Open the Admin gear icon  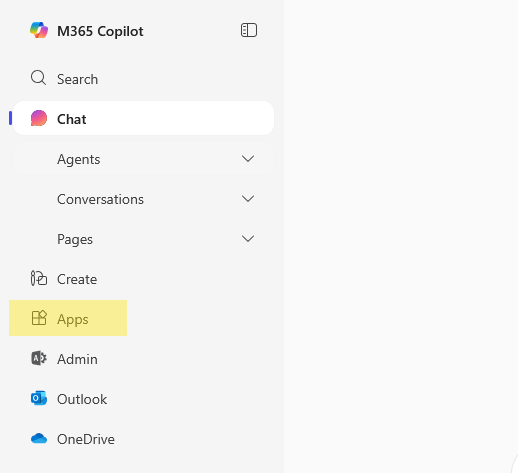(39, 358)
